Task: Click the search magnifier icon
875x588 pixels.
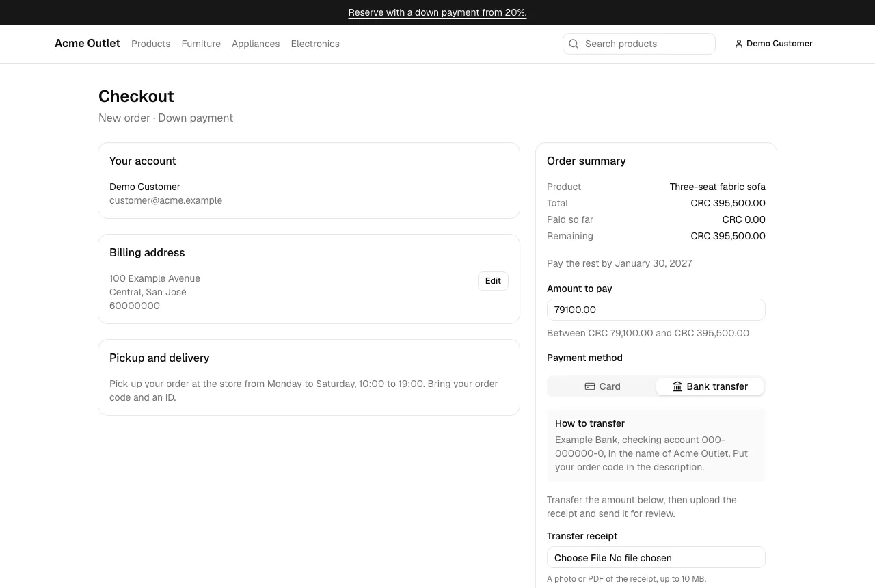Action: [x=574, y=44]
